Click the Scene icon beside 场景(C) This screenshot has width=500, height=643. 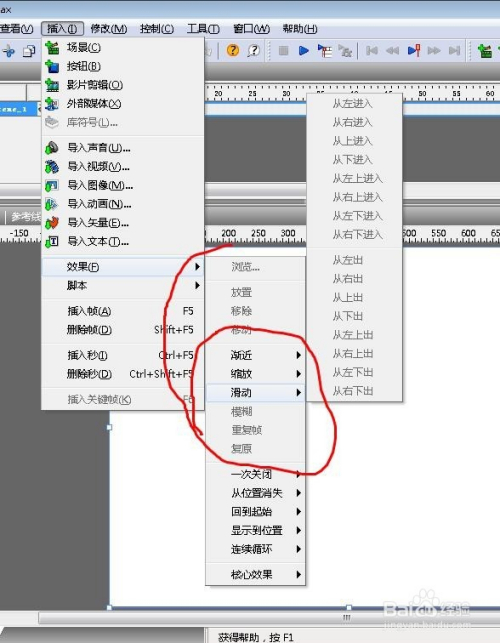(x=52, y=48)
